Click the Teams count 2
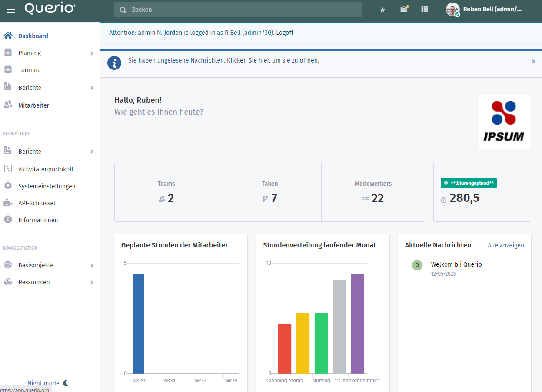Screen dimensions: 542x392 tap(171, 198)
